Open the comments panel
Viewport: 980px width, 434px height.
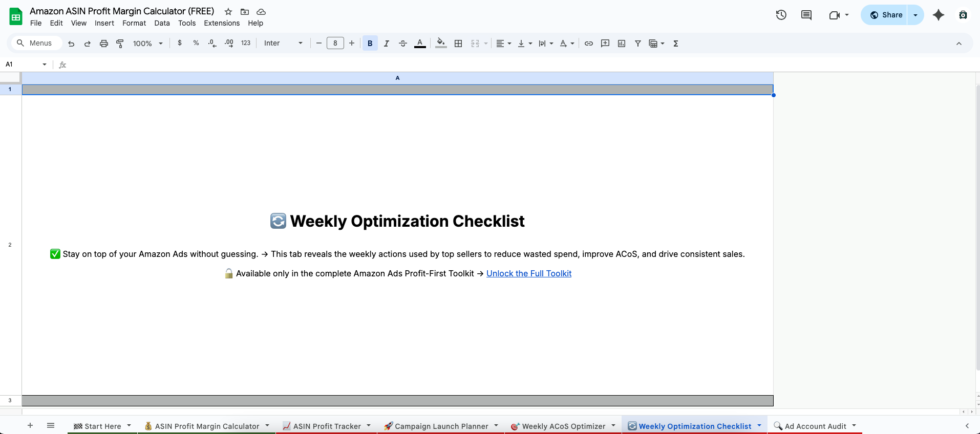pyautogui.click(x=806, y=15)
